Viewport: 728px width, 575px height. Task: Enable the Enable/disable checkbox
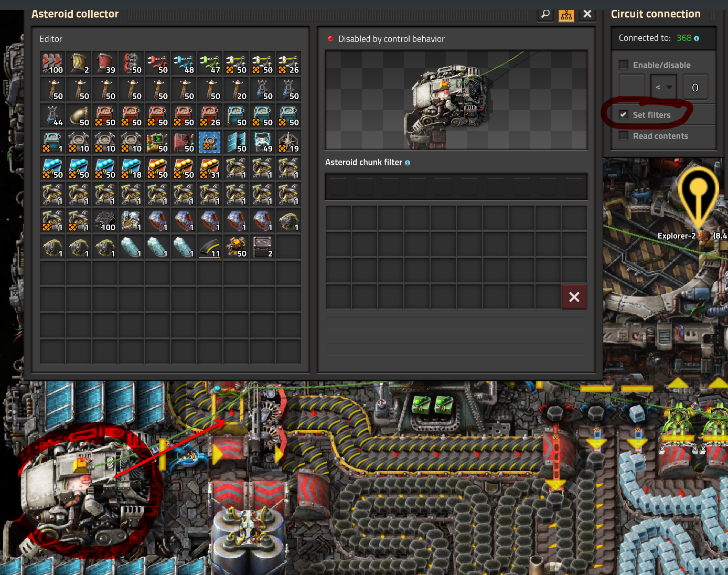(624, 65)
